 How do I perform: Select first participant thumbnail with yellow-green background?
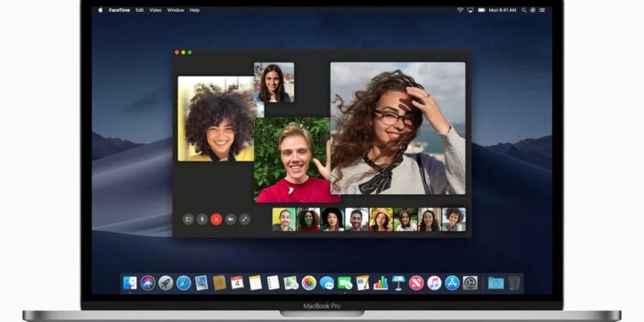(284, 219)
